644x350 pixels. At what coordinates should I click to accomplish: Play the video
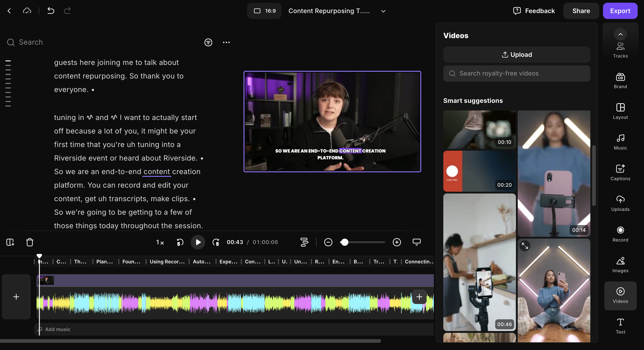click(x=198, y=242)
